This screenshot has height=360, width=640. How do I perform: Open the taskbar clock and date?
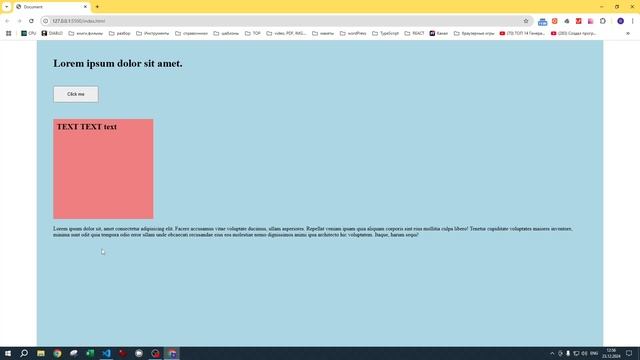pos(611,353)
